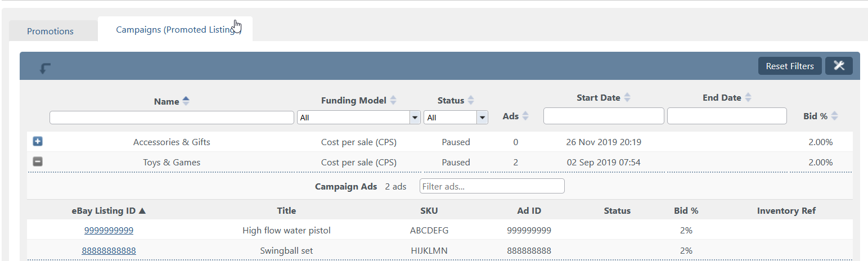Open eBay listing 9999999999 link
This screenshot has height=261, width=868.
coord(109,230)
